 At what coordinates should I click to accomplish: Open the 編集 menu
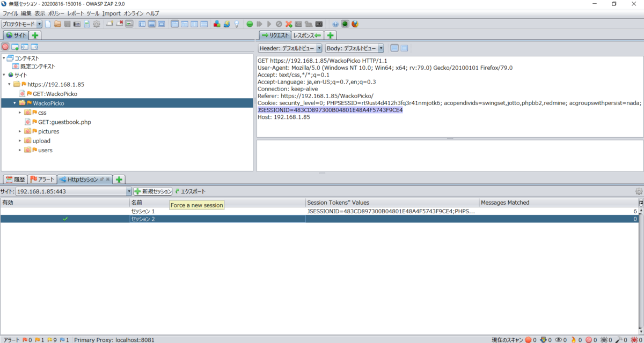27,13
